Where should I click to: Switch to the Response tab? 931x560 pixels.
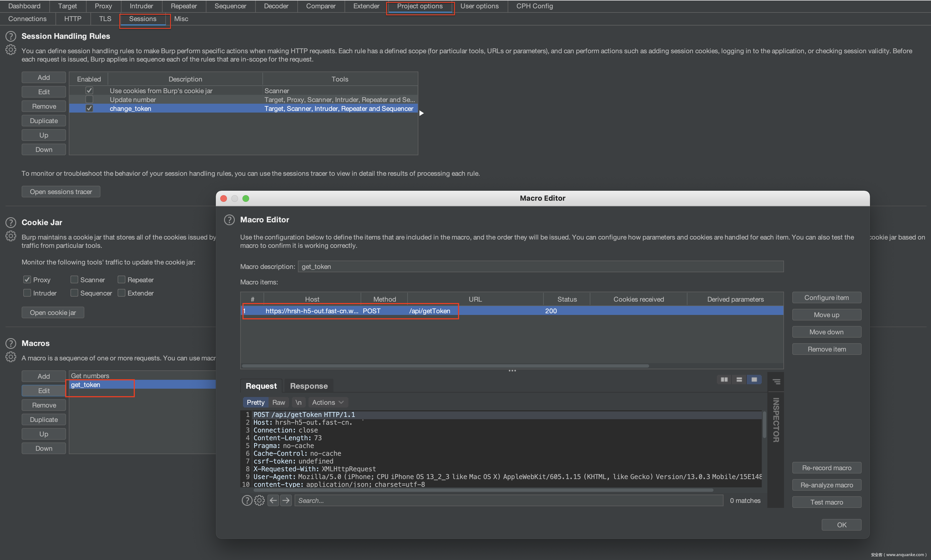(308, 386)
